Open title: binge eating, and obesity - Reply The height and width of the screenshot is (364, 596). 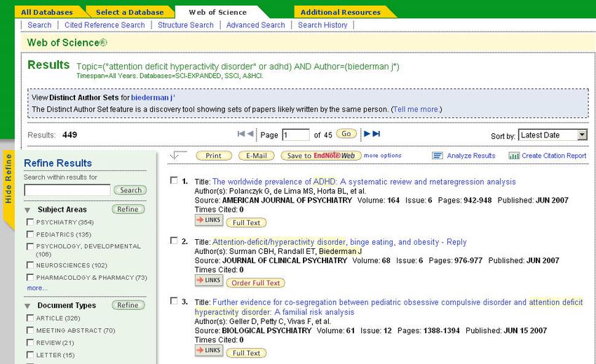(x=339, y=242)
